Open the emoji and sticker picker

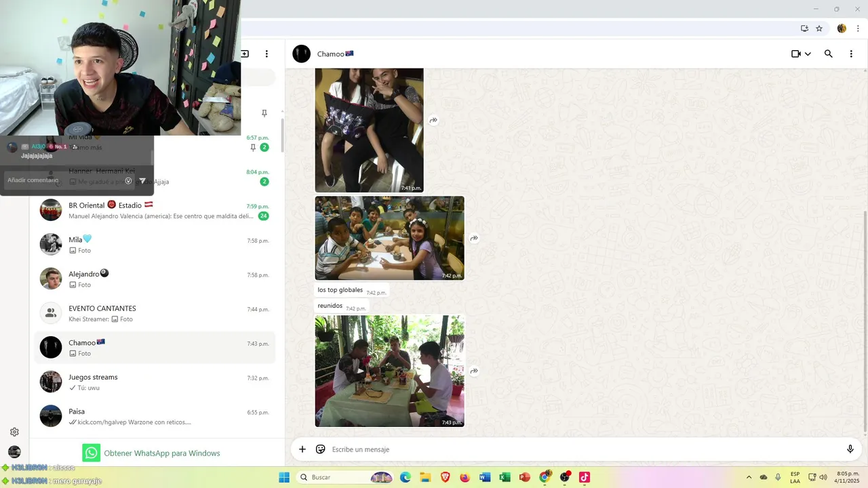[321, 449]
